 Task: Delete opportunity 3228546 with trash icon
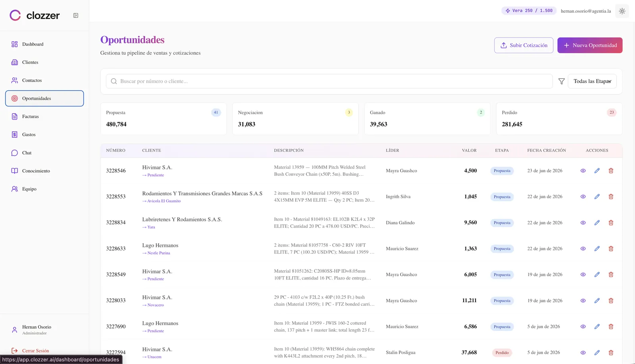611,171
